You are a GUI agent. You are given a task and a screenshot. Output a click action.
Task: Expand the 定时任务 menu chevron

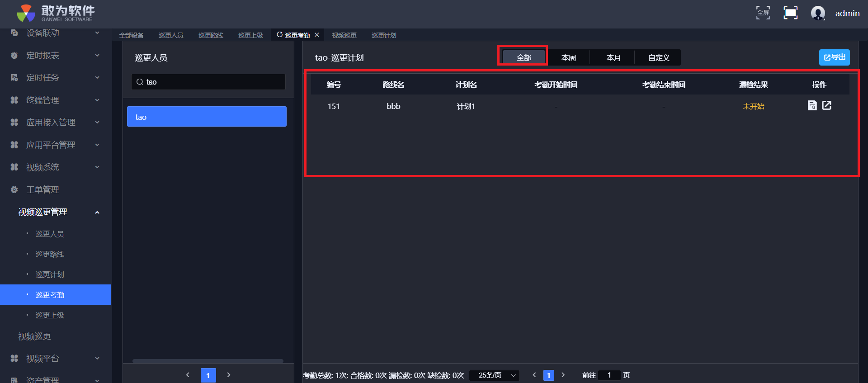[x=97, y=78]
